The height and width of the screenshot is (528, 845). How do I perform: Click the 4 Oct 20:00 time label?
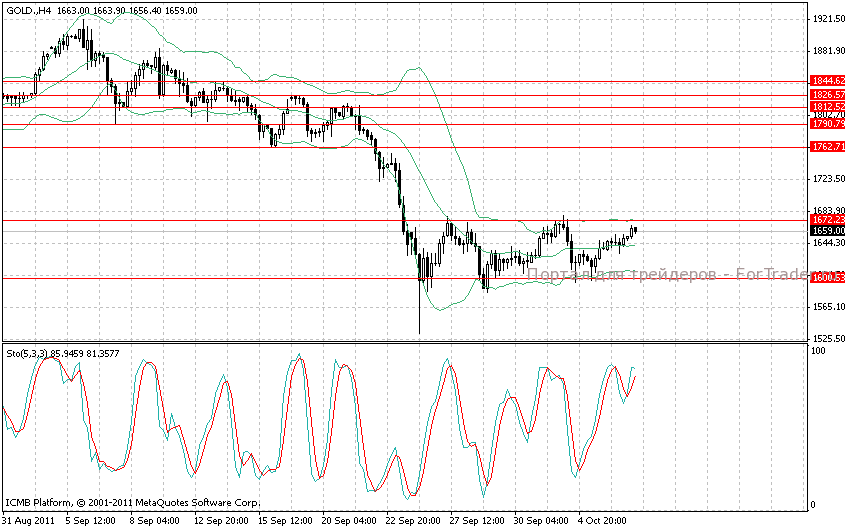pos(602,520)
